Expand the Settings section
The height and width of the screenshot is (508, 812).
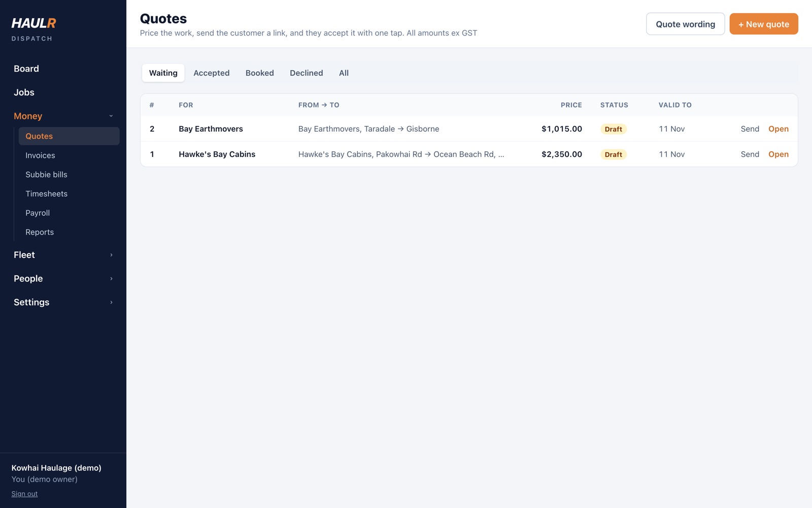click(63, 302)
